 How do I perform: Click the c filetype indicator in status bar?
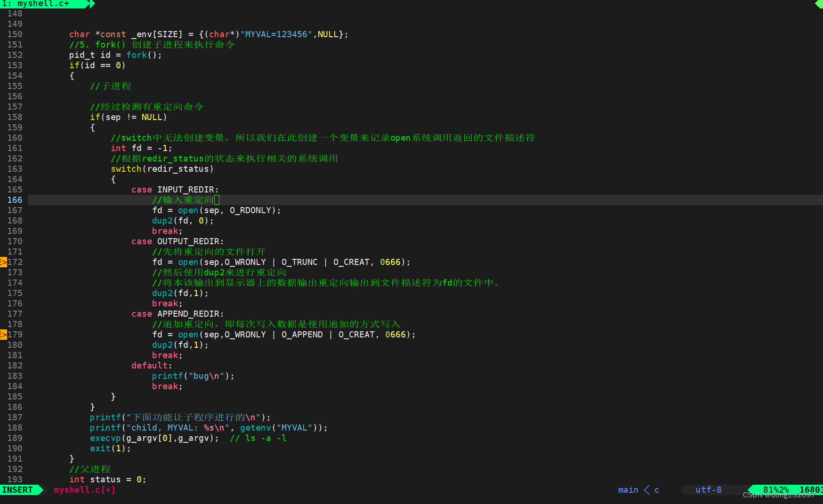[657, 490]
